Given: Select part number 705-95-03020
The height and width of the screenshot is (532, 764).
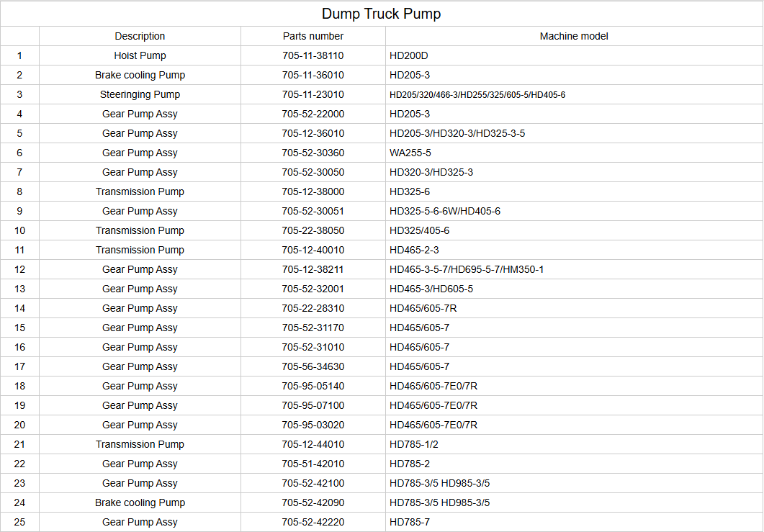Looking at the screenshot, I should pyautogui.click(x=313, y=425).
